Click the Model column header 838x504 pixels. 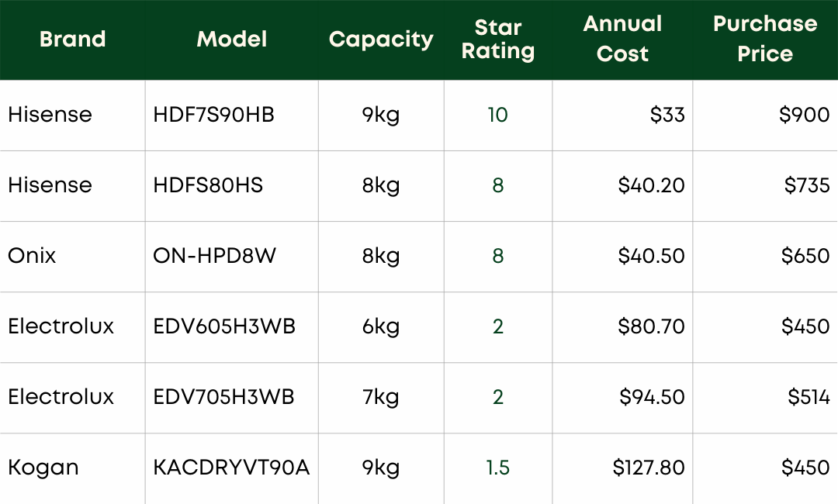click(x=231, y=40)
